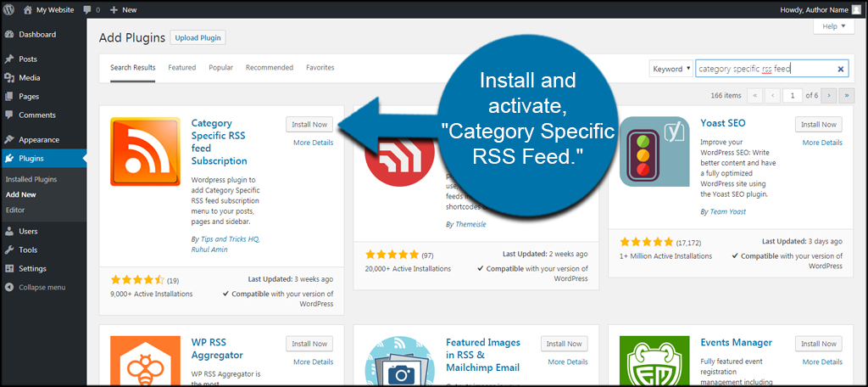Click the WordPress logo icon in admin bar
This screenshot has width=868, height=387.
pyautogui.click(x=9, y=9)
